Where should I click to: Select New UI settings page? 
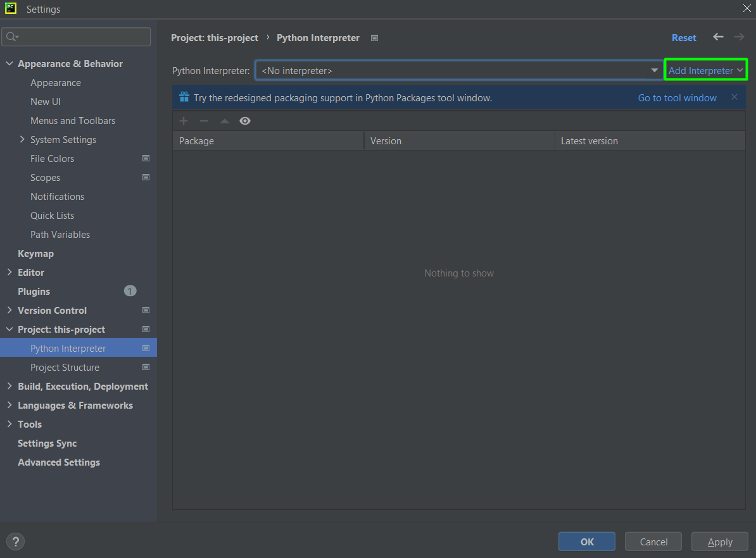[x=46, y=102]
